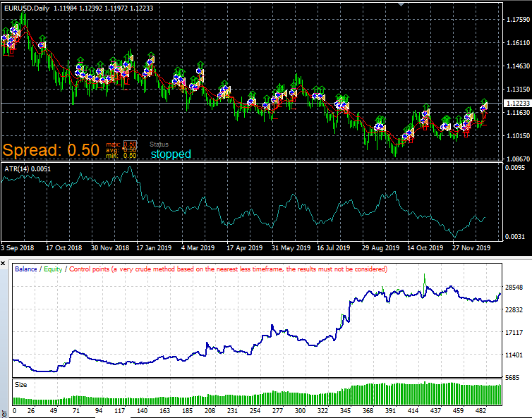Click the red Control points legend text
The image size is (532, 418).
tap(228, 269)
